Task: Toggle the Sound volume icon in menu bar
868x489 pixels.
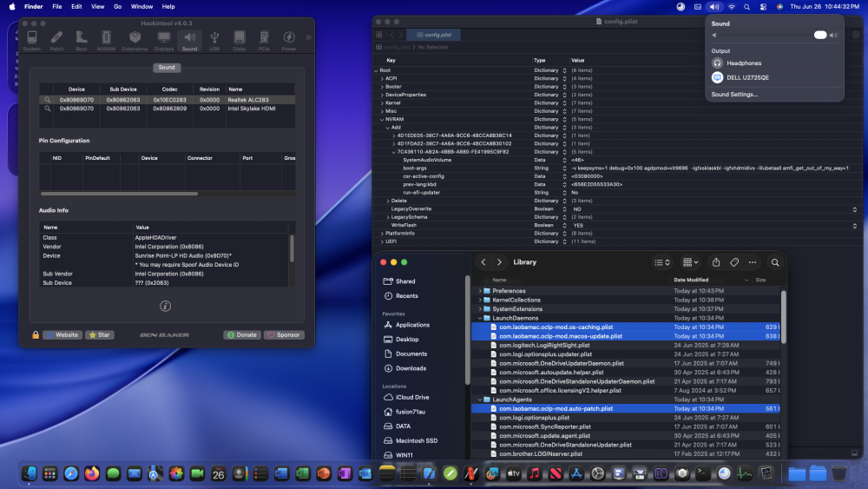Action: (714, 7)
